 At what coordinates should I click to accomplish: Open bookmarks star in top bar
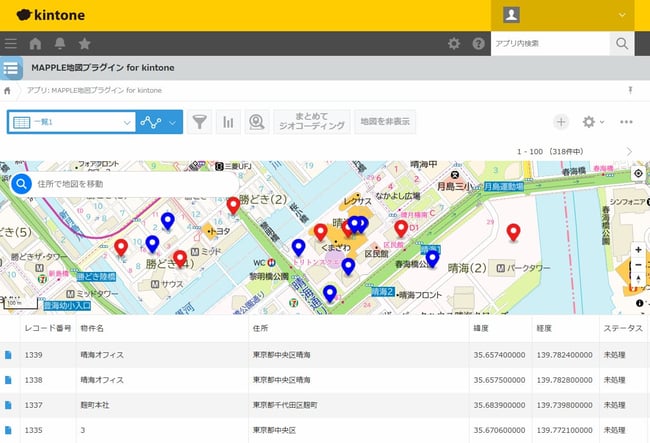tap(84, 44)
